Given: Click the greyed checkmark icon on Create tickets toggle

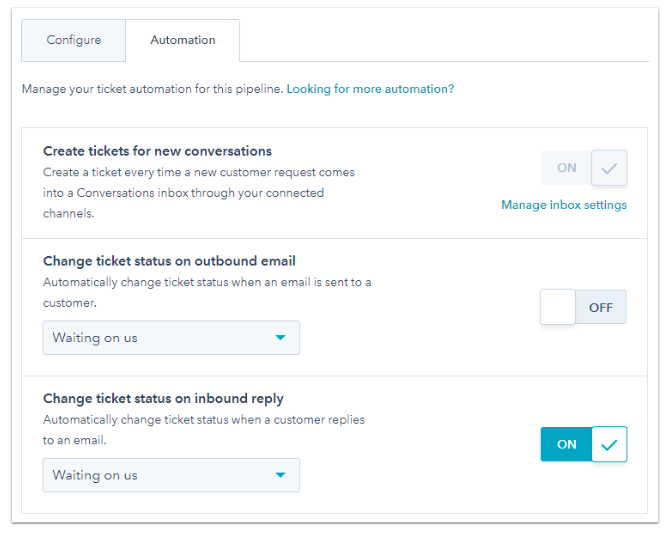Looking at the screenshot, I should [609, 168].
